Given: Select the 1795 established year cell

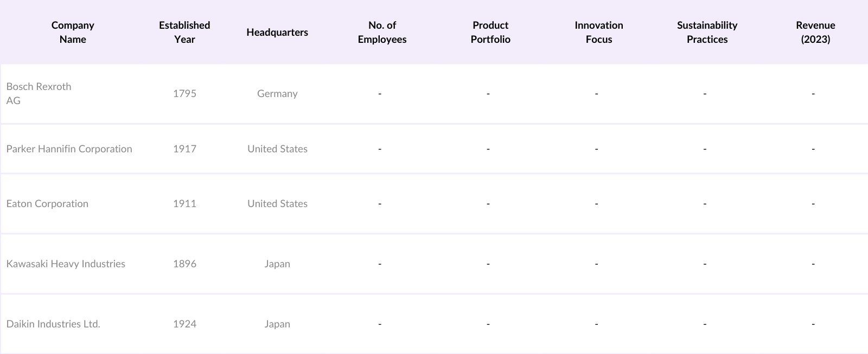Looking at the screenshot, I should [x=184, y=94].
